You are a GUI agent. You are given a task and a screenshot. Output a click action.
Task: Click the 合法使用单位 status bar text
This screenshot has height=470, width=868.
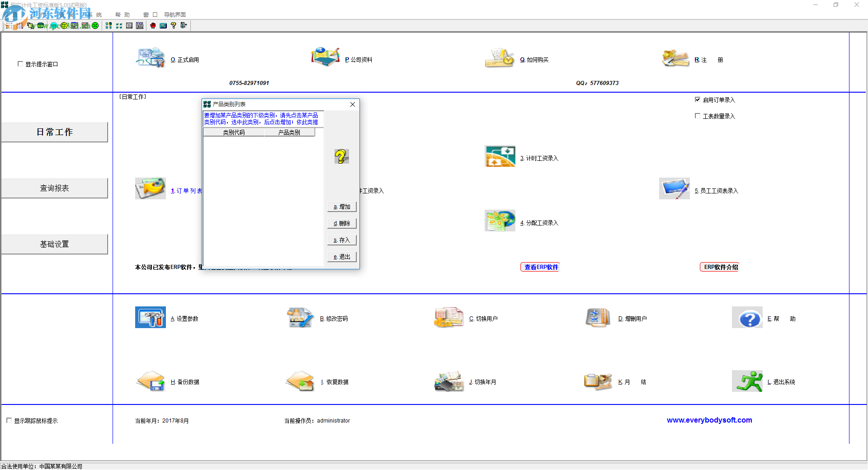42,466
